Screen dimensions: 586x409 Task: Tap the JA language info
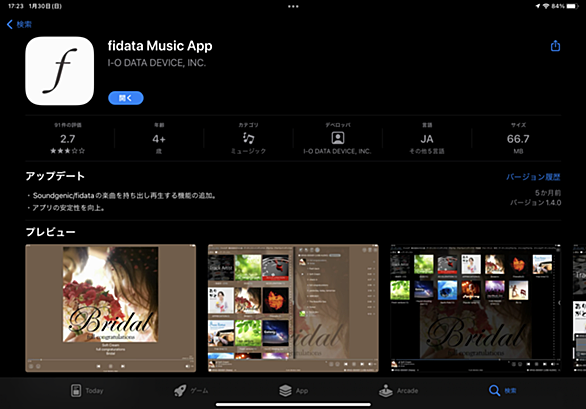click(427, 139)
